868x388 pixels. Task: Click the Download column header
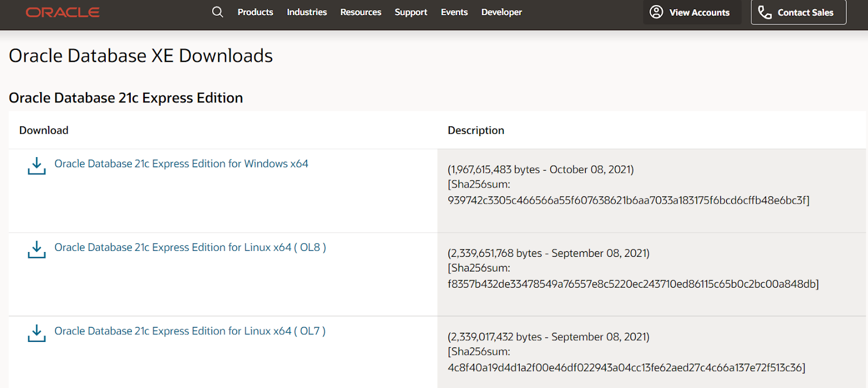click(x=44, y=130)
